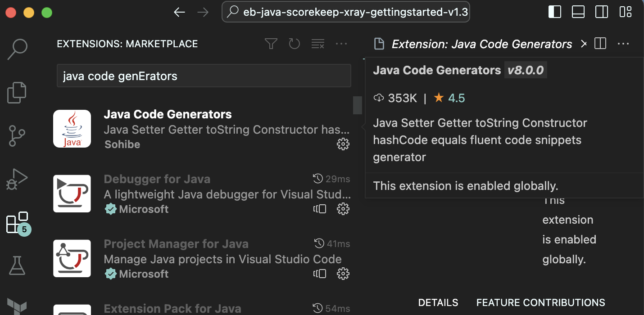Close the Extension: Java Code Generators tab

click(583, 44)
